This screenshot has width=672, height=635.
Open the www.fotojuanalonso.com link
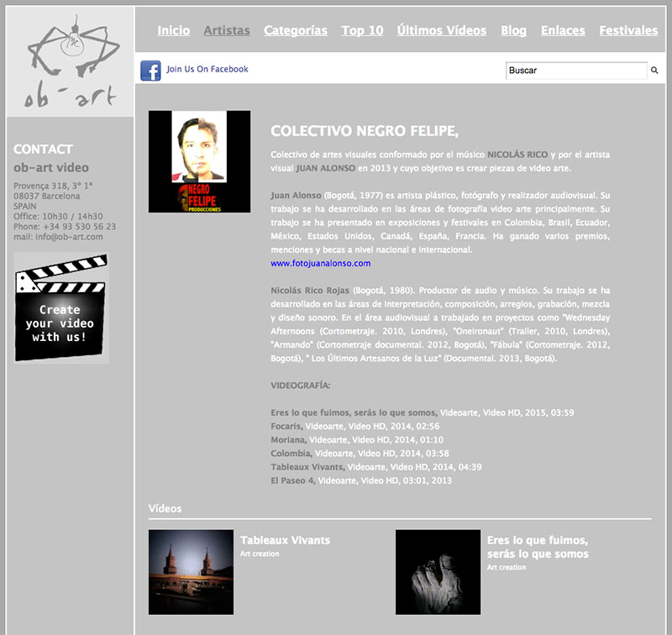pyautogui.click(x=320, y=264)
